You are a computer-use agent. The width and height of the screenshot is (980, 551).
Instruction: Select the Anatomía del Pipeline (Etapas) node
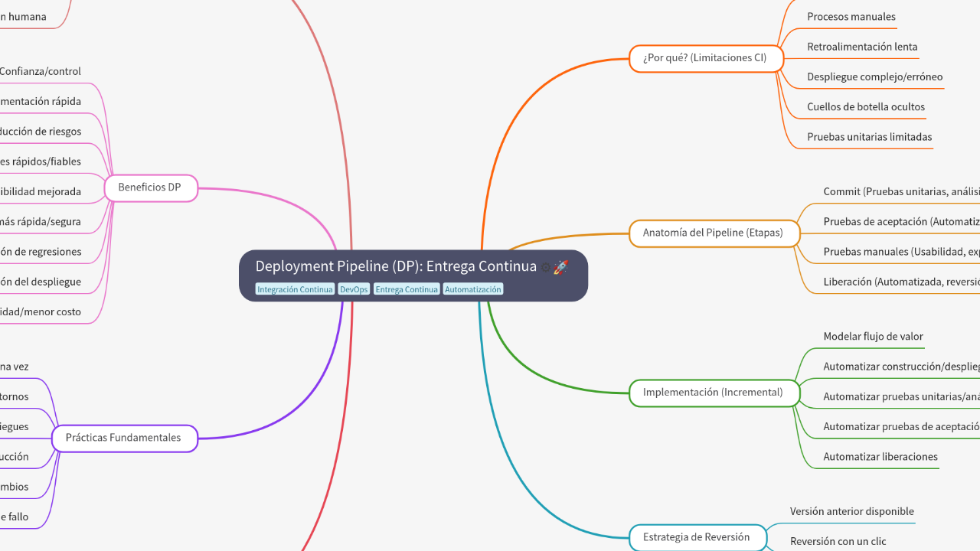point(713,233)
